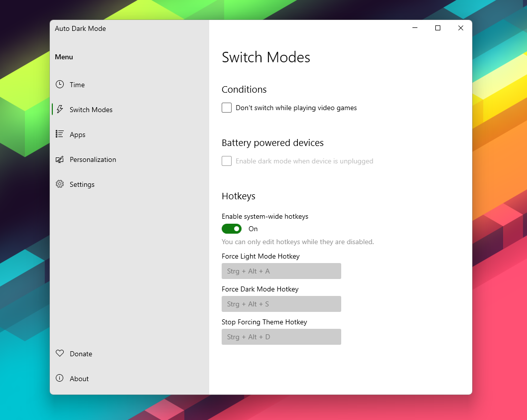Open the Donate page
The height and width of the screenshot is (420, 527).
coord(130,354)
